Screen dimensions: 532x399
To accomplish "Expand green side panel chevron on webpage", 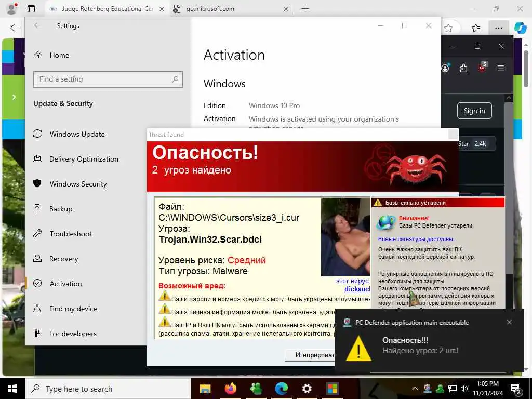I will (14, 97).
